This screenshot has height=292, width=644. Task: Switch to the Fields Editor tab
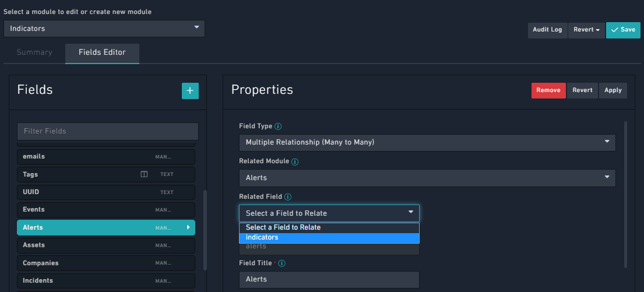click(102, 52)
